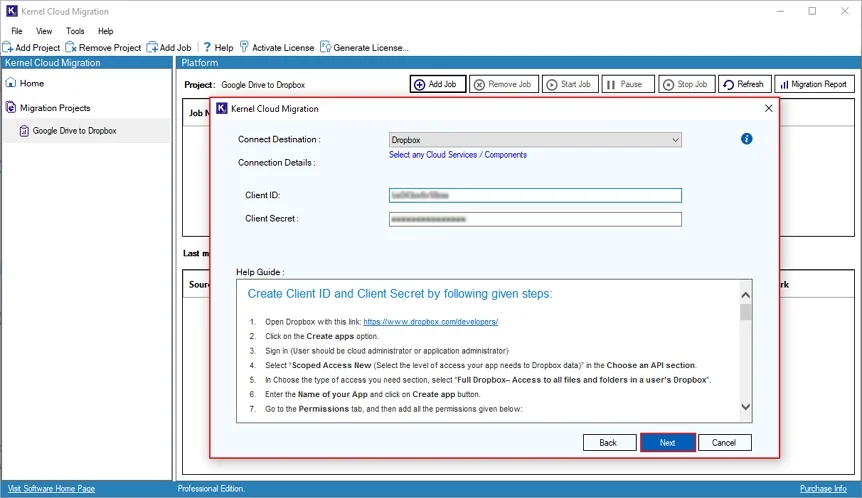Open the File menu
This screenshot has height=498, width=862.
17,31
